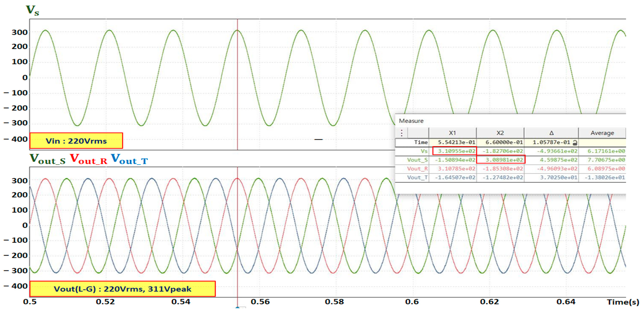
Task: Click the highlighted Vout_S X2 value 3.08981e+02
Action: pyautogui.click(x=504, y=160)
